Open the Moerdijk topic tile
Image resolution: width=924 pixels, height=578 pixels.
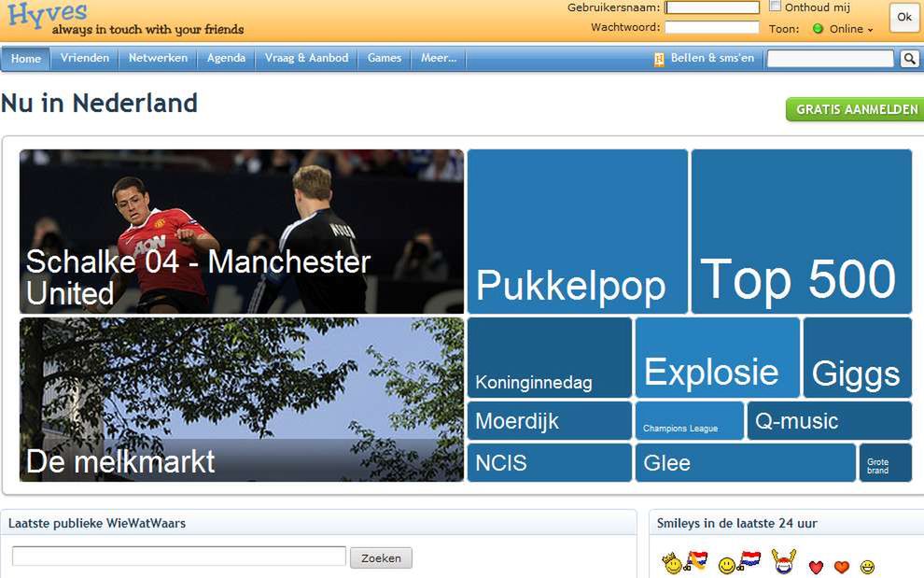[x=550, y=420]
